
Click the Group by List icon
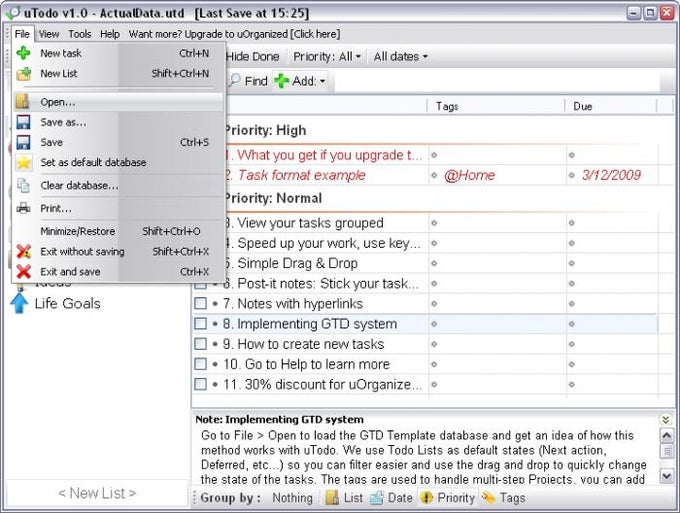pyautogui.click(x=332, y=498)
